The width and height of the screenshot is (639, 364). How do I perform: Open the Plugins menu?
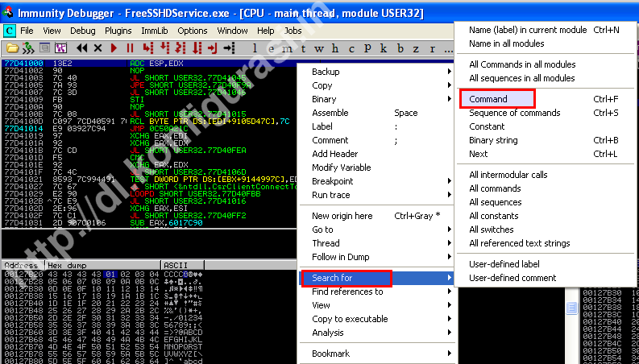[x=118, y=31]
